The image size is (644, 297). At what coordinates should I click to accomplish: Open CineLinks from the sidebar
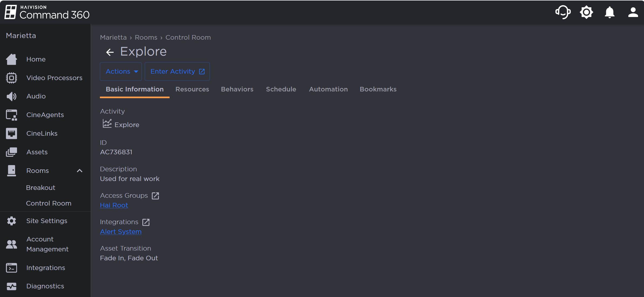[x=42, y=133]
